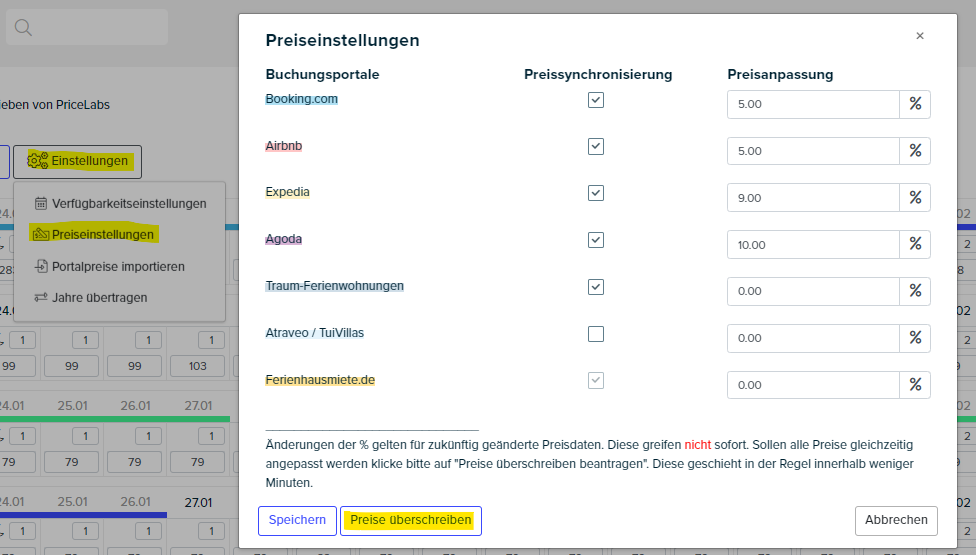Click the gears icon on Einstellungen button
Image resolution: width=976 pixels, height=555 pixels.
37,161
